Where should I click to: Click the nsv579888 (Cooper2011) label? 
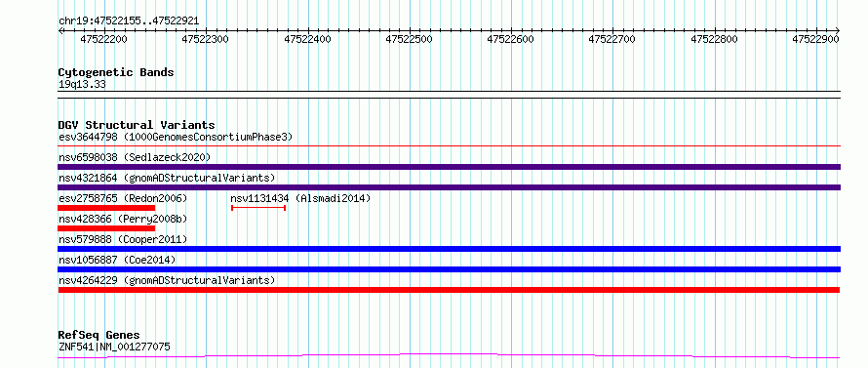tap(123, 239)
